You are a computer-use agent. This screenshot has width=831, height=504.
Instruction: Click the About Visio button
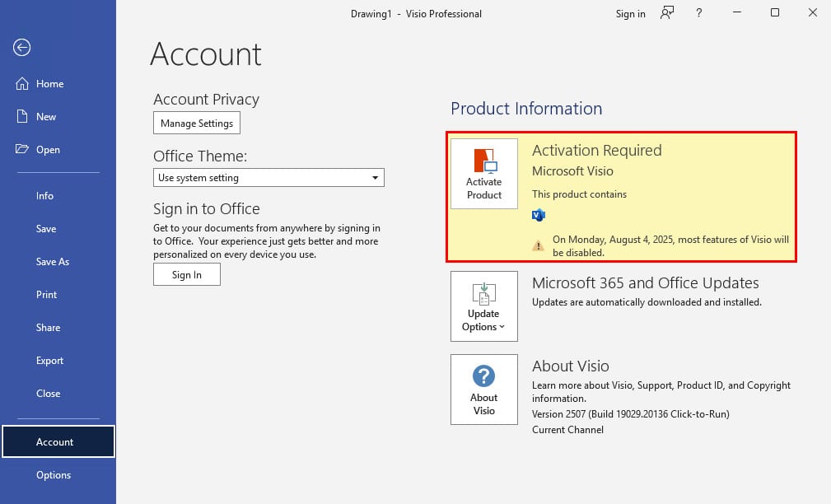[x=484, y=390]
